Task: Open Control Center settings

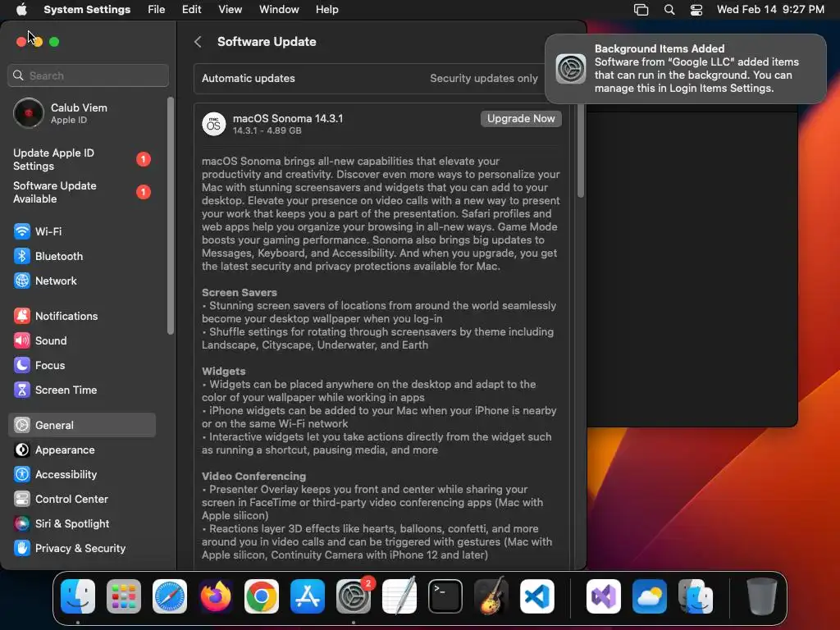Action: 81,500
